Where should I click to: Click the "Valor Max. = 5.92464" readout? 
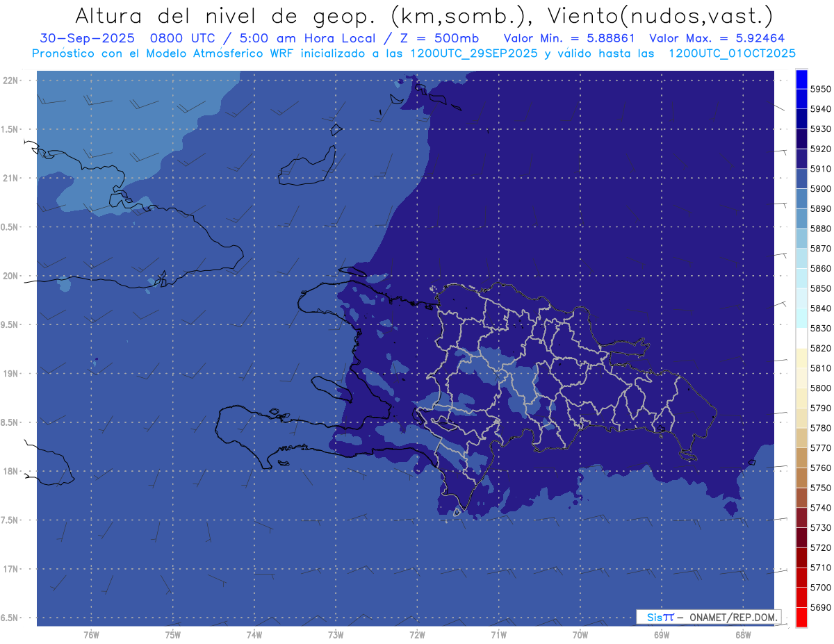[717, 38]
